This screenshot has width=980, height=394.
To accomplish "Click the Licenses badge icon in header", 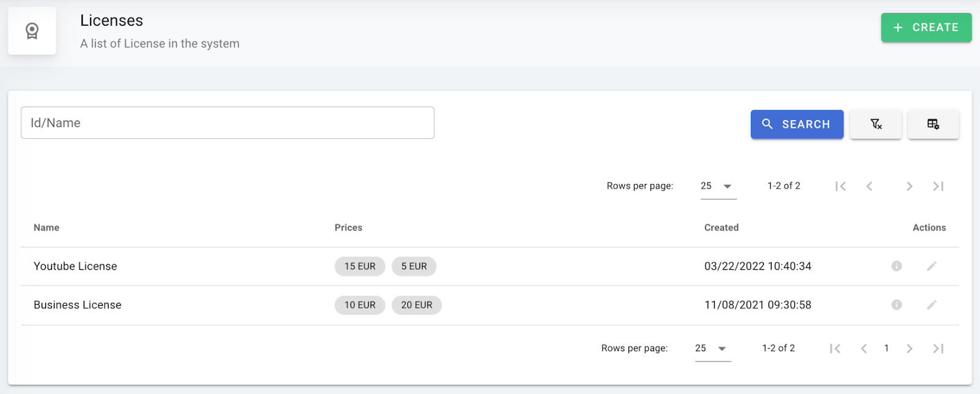I will [x=32, y=31].
